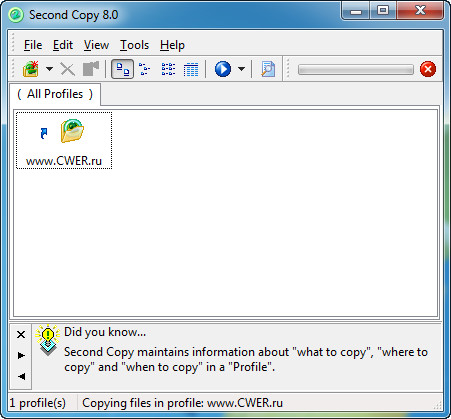Open the View menu
The height and width of the screenshot is (419, 451).
[96, 45]
